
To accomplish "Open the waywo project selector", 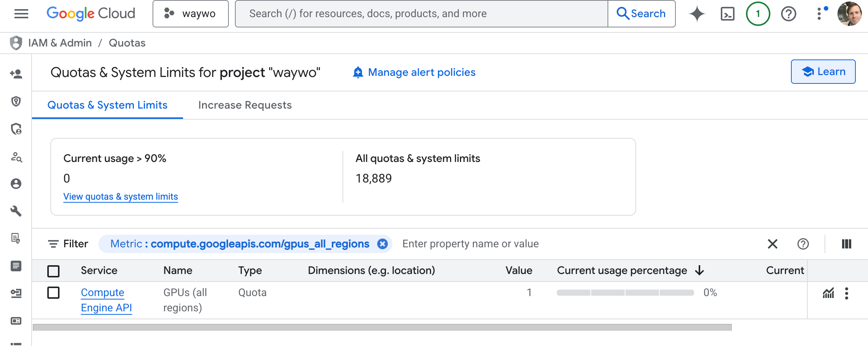I will [x=190, y=14].
